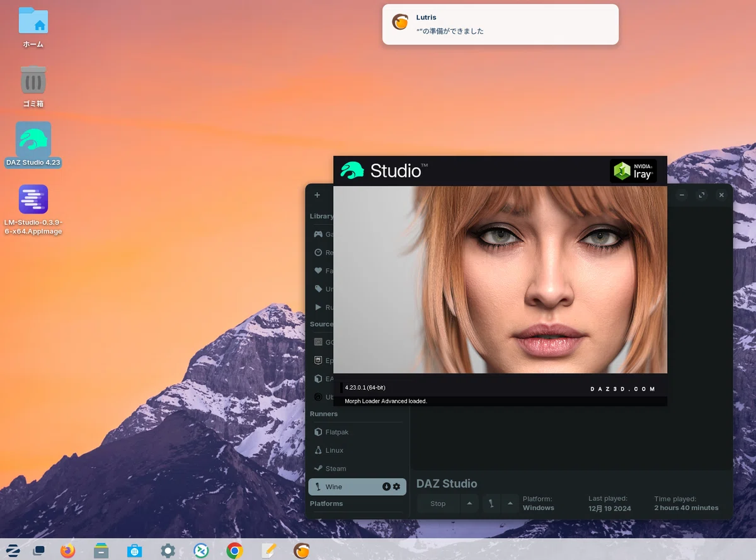This screenshot has width=756, height=560.
Task: Open the Wine runner settings gear
Action: coord(397,487)
